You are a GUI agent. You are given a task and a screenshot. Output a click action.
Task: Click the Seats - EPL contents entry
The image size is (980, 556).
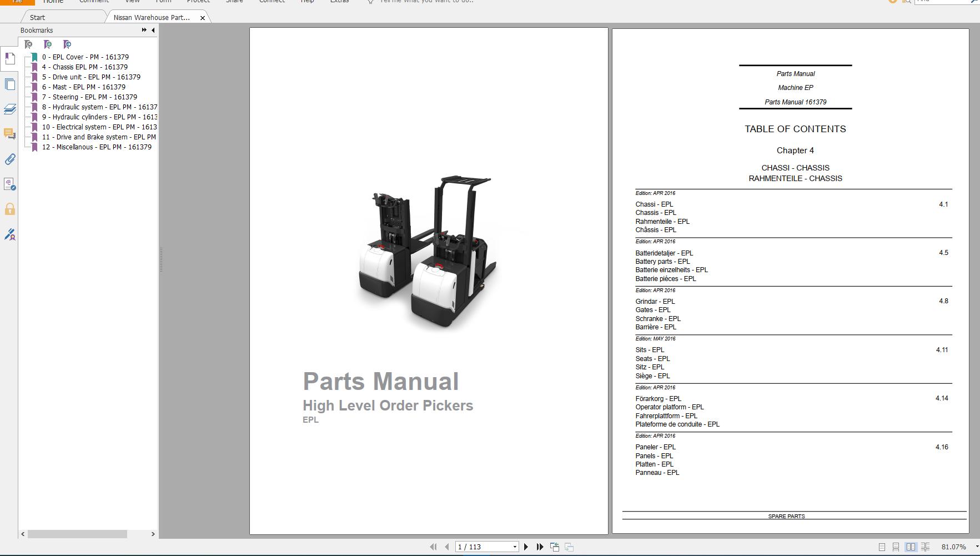point(653,359)
